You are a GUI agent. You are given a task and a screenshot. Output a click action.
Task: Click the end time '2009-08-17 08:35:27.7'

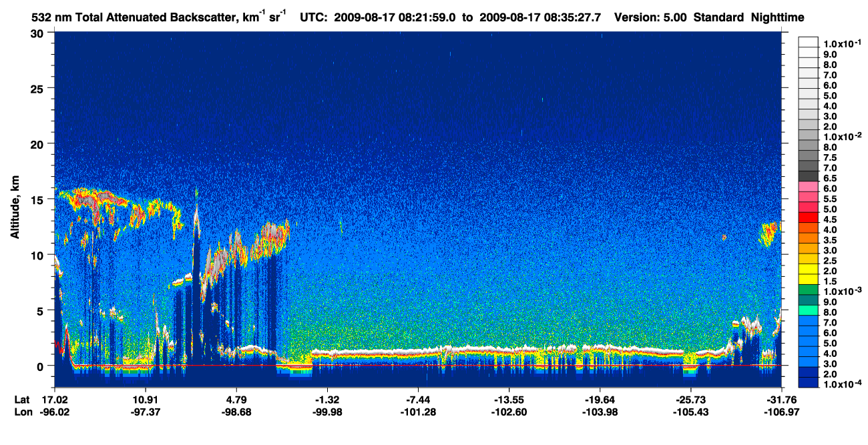tap(540, 18)
